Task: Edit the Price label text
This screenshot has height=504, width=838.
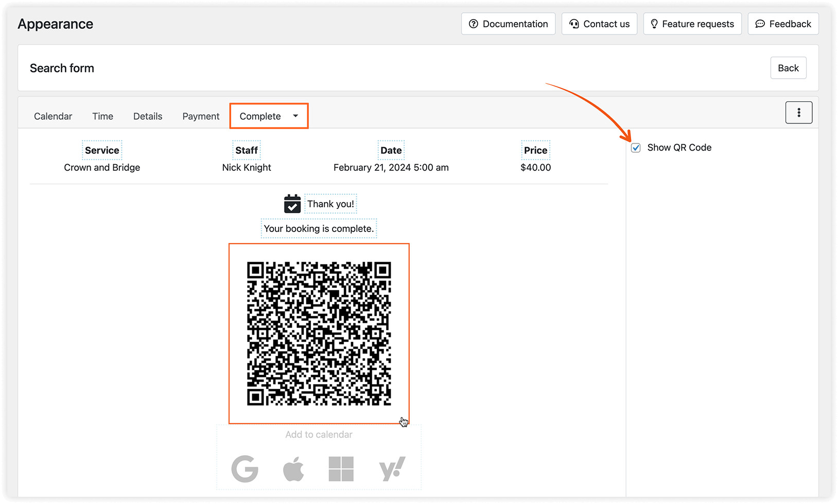Action: click(535, 150)
